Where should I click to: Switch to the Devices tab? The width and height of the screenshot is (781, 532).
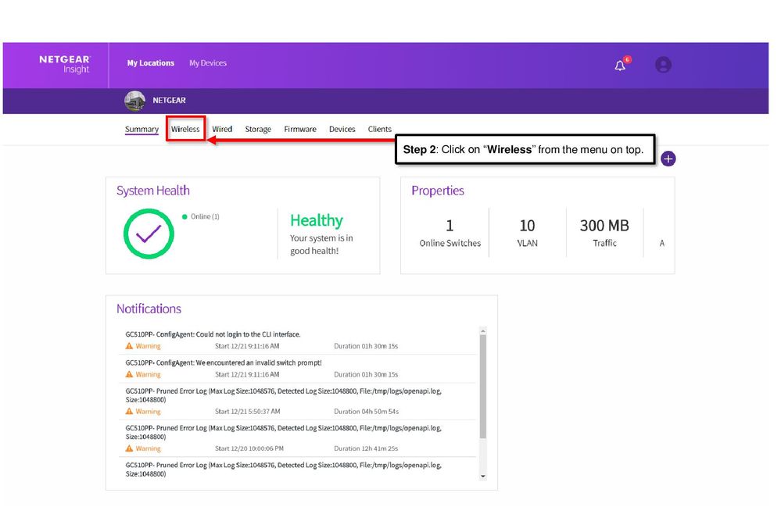click(342, 129)
